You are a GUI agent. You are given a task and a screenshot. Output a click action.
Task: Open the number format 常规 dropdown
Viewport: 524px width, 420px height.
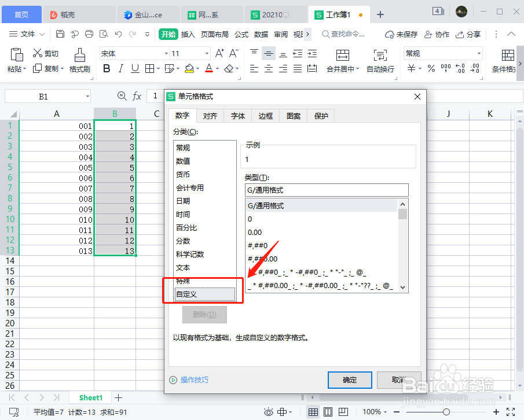[x=479, y=53]
